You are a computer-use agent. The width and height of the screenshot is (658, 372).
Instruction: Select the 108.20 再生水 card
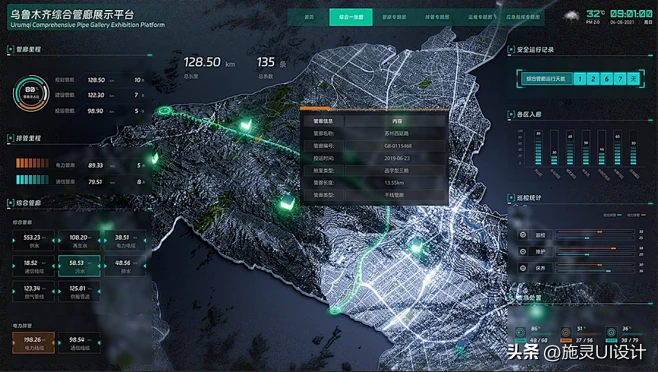(x=79, y=241)
